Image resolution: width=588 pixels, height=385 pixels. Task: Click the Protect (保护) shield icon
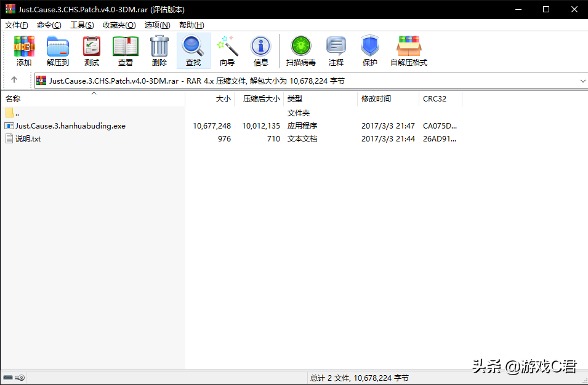click(370, 50)
